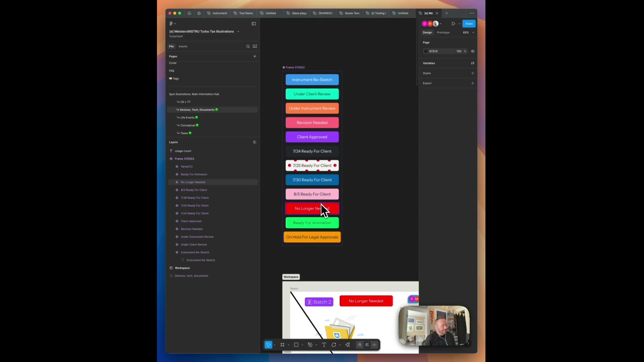Add an export setting with plus
Viewport: 644px width, 362px height.
(473, 83)
